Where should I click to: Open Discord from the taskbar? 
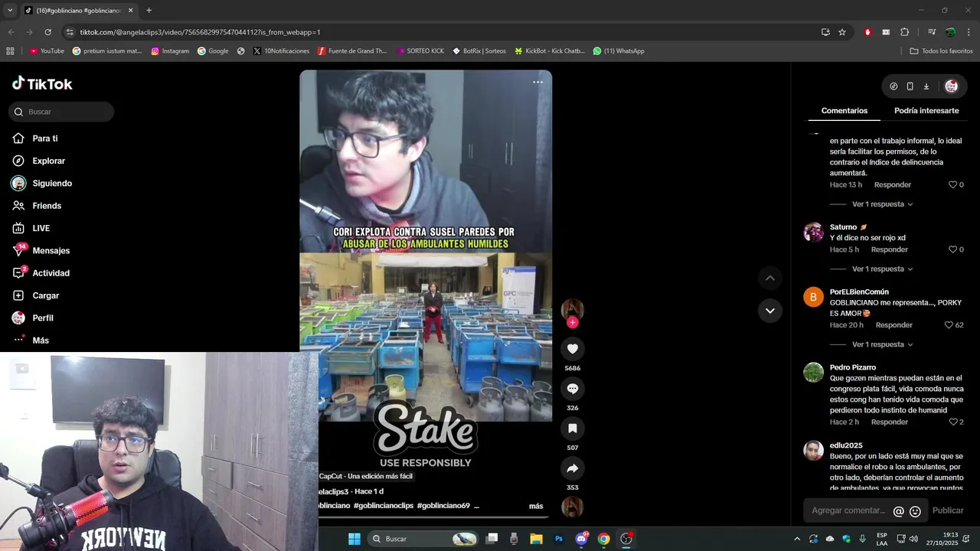pyautogui.click(x=581, y=539)
